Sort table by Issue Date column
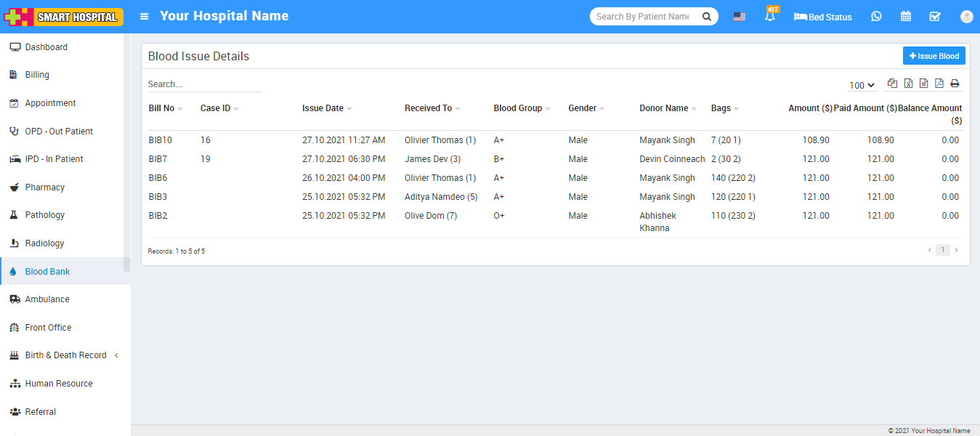 [x=323, y=108]
